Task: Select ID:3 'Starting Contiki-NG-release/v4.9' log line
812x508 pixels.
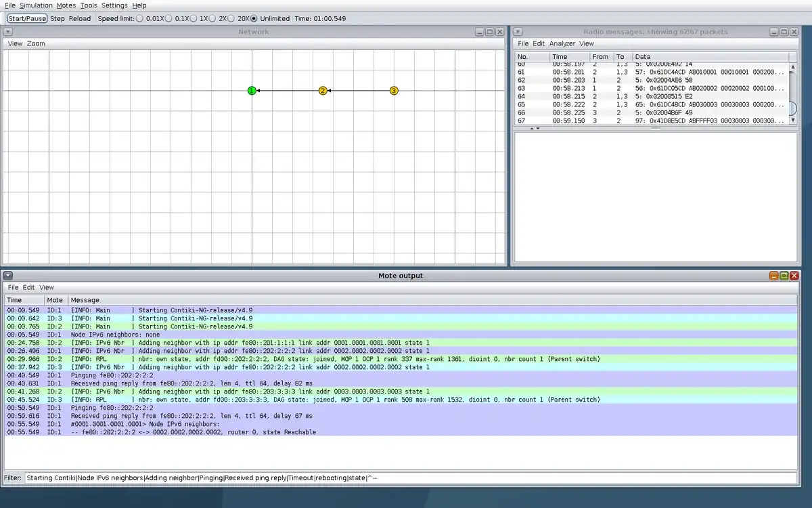Action: (401, 318)
